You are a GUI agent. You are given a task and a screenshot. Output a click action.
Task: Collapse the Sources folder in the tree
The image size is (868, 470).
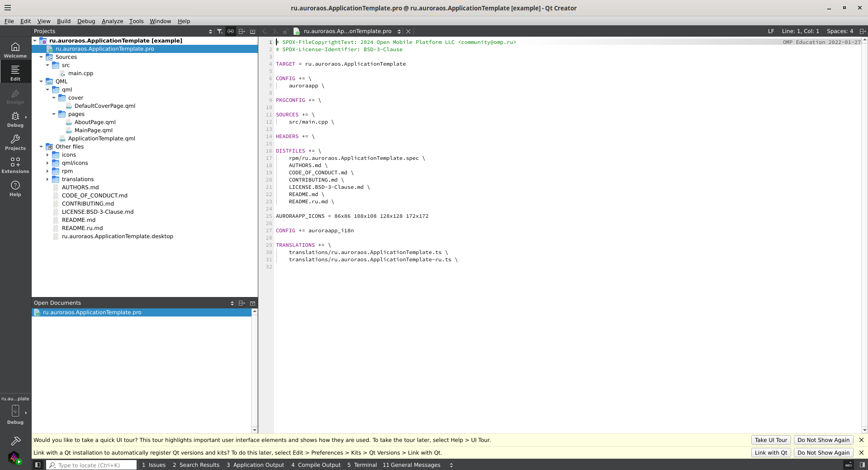coord(41,57)
